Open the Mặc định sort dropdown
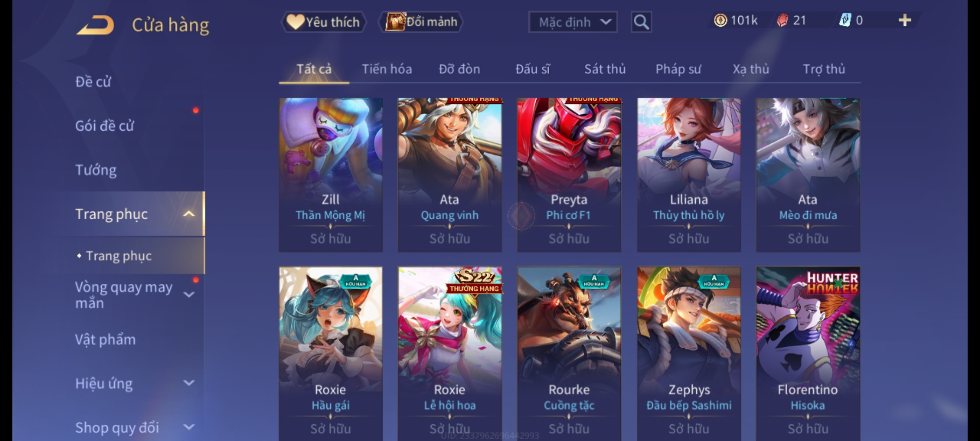This screenshot has width=980, height=441. [573, 22]
